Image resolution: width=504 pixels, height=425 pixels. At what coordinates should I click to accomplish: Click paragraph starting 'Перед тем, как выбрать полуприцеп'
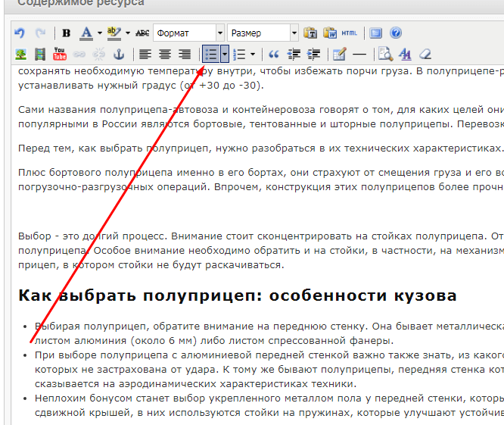[261, 148]
